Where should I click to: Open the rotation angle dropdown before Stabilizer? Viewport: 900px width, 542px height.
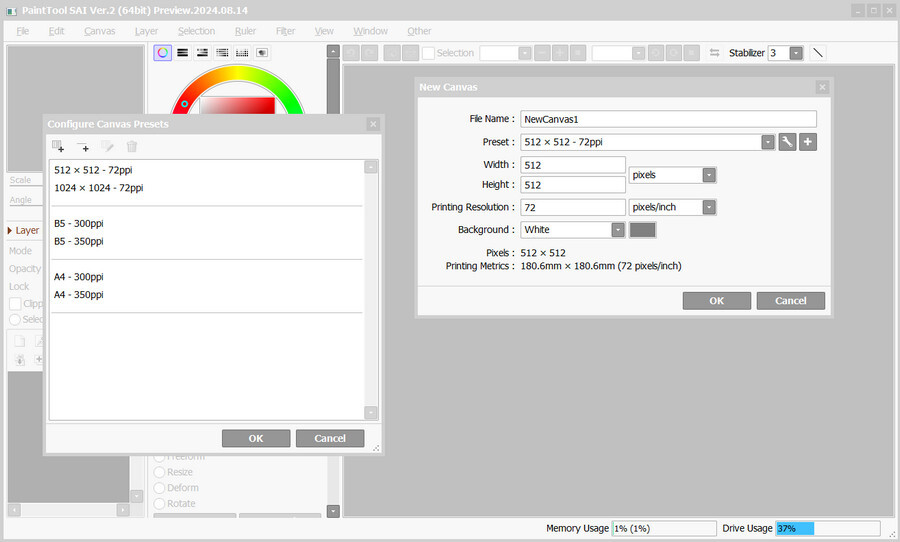(638, 53)
